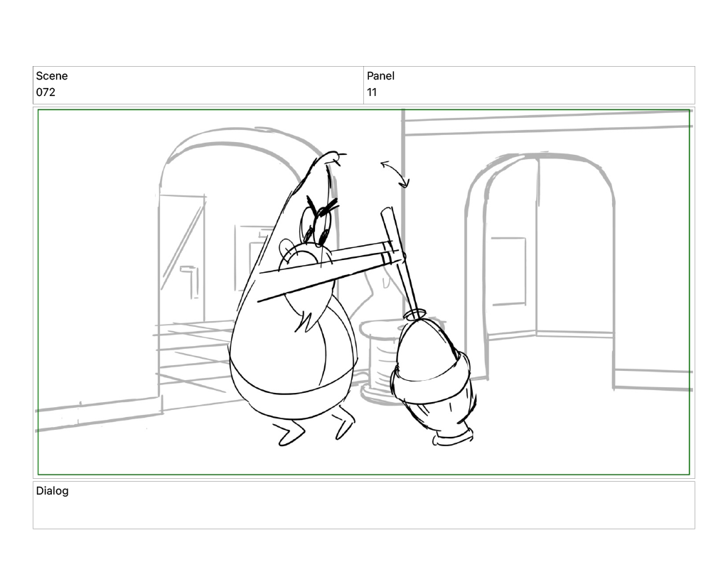Click the Panel field label

pyautogui.click(x=380, y=76)
